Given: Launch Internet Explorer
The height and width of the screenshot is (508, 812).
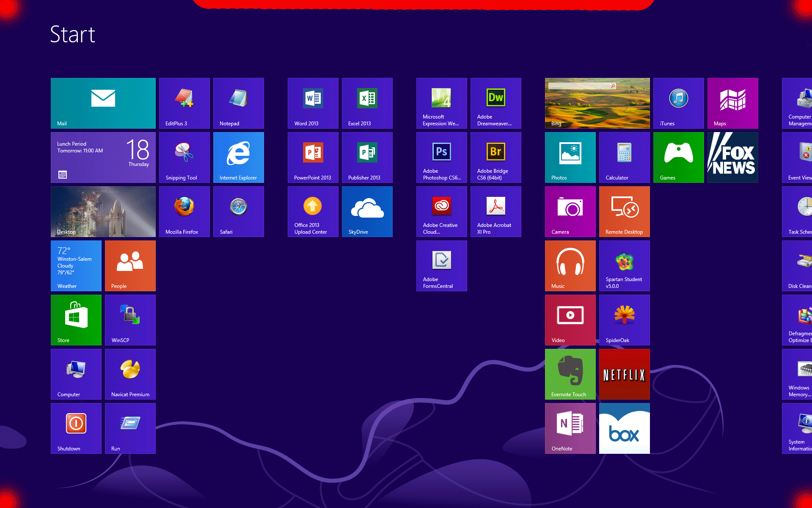Looking at the screenshot, I should 239,157.
